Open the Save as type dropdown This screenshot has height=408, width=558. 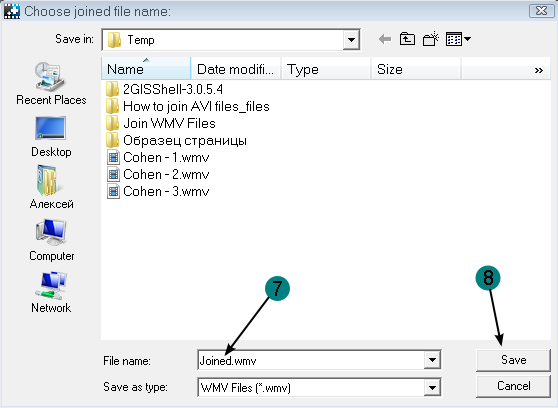(x=432, y=387)
